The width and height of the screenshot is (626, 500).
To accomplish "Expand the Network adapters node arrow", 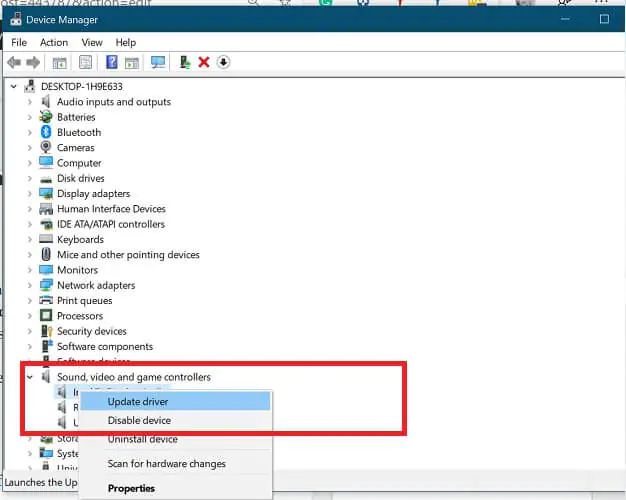I will (30, 285).
